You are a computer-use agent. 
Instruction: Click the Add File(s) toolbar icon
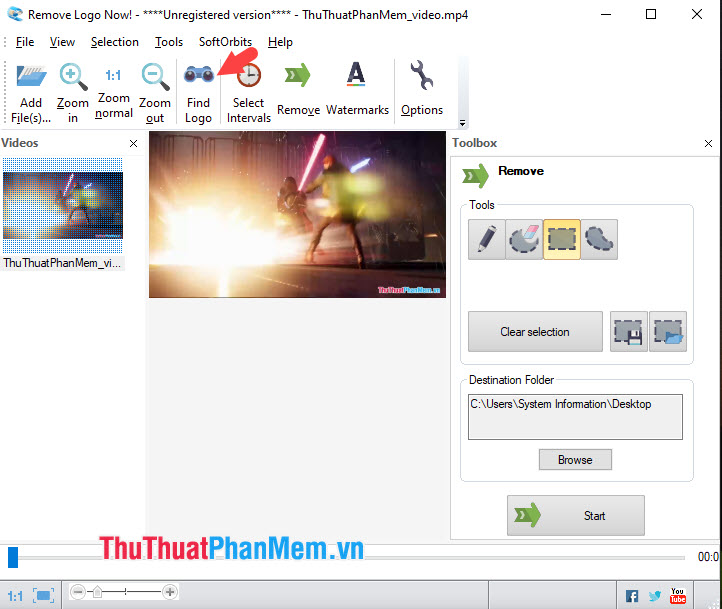coord(31,75)
